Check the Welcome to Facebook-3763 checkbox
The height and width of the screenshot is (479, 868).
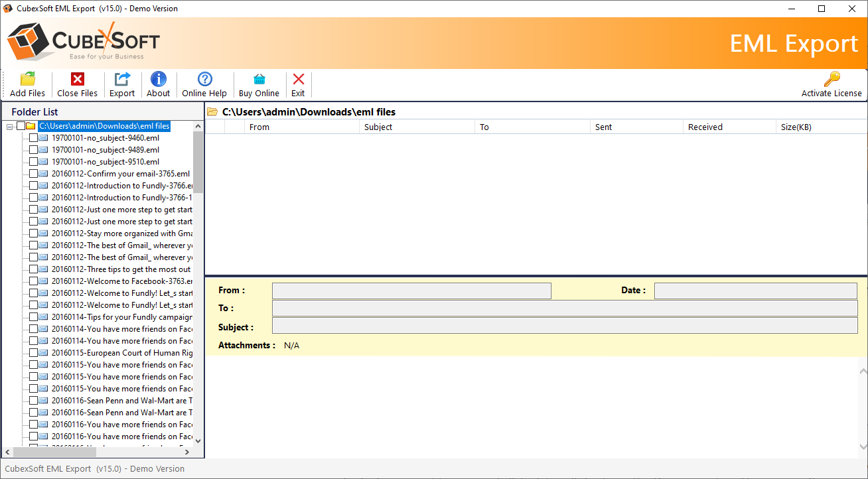[33, 281]
